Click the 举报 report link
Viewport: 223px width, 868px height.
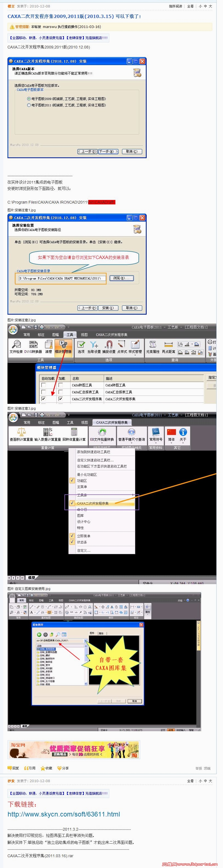(198, 769)
